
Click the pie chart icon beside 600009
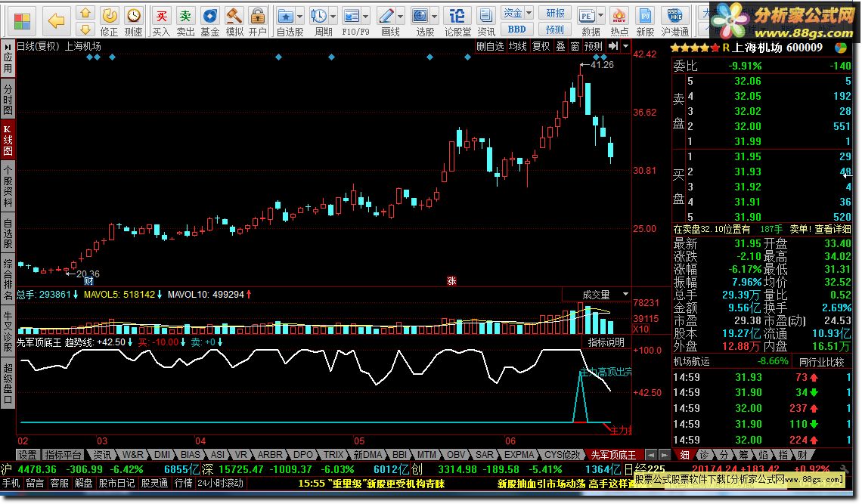(841, 48)
